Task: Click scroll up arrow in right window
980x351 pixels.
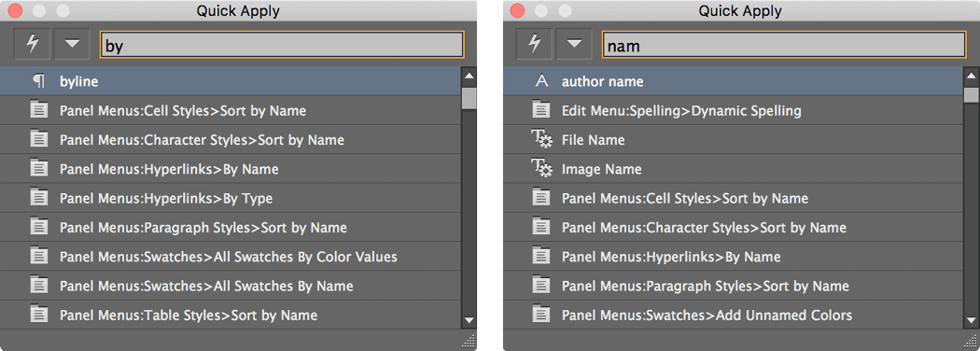Action: click(971, 76)
